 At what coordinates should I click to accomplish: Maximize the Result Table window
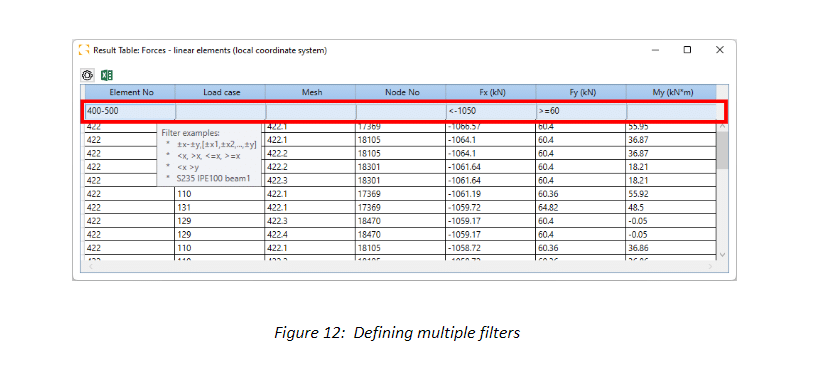pos(687,50)
